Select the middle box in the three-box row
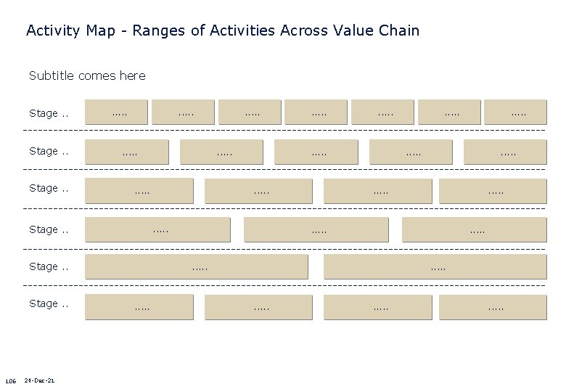566x392 pixels. (x=316, y=229)
